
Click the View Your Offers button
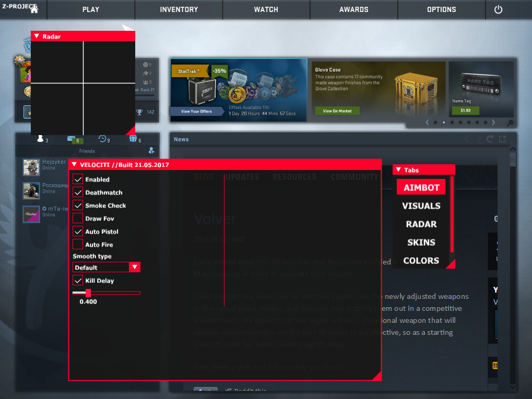click(196, 111)
